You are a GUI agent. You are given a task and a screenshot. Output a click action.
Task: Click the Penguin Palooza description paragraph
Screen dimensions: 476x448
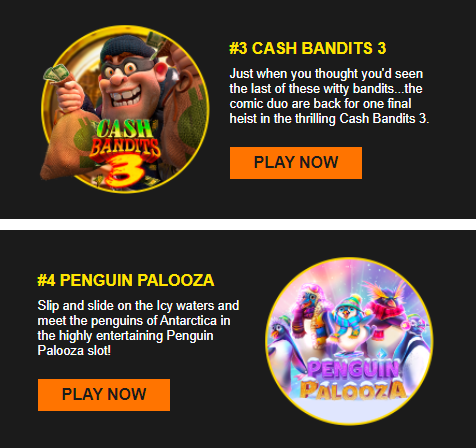click(x=138, y=328)
